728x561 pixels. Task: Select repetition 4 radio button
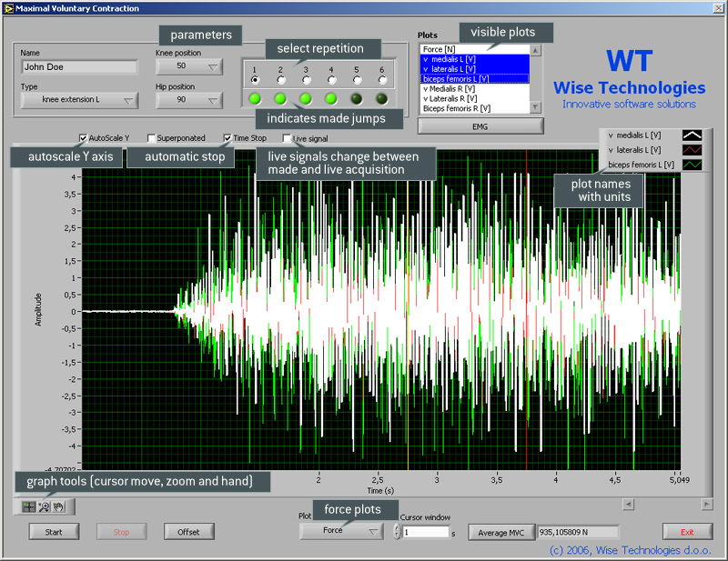[331, 80]
